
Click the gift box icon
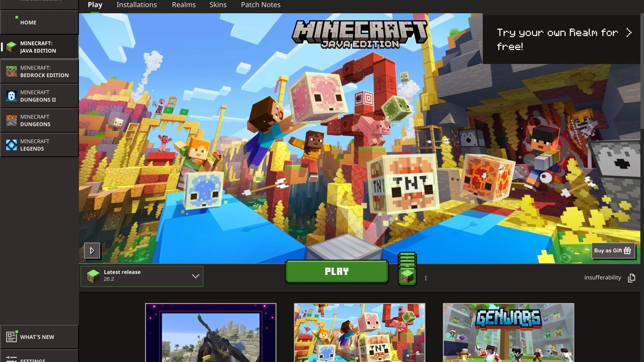click(627, 251)
